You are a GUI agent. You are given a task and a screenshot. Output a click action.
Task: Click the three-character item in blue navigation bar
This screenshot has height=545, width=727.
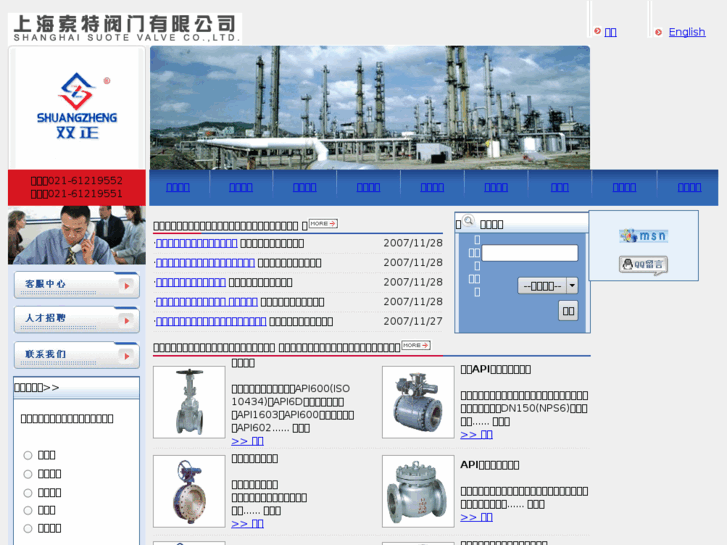pyautogui.click(x=560, y=187)
